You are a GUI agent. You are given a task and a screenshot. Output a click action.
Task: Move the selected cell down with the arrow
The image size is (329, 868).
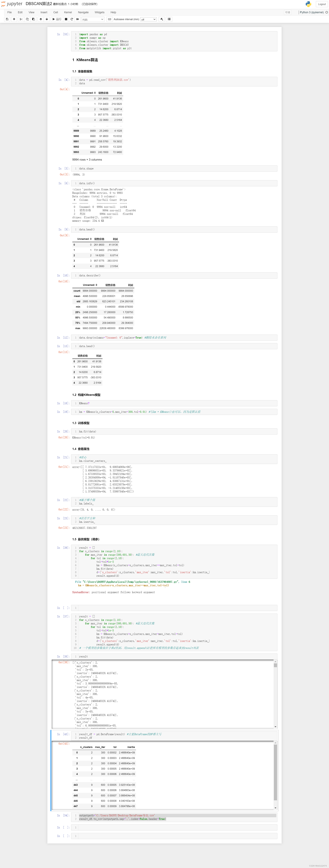coord(47,19)
